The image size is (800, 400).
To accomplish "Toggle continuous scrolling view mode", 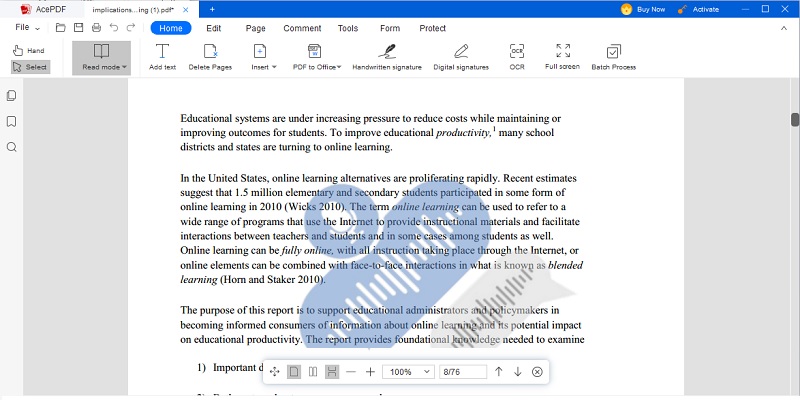I will tap(332, 372).
